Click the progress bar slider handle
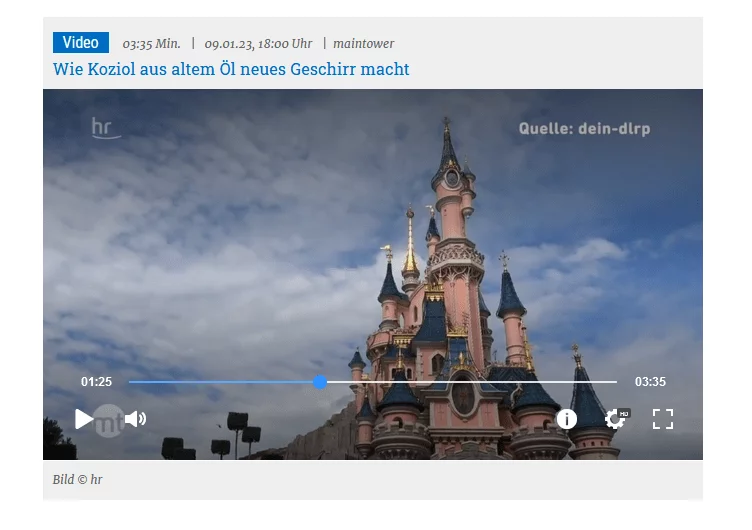 (x=320, y=382)
